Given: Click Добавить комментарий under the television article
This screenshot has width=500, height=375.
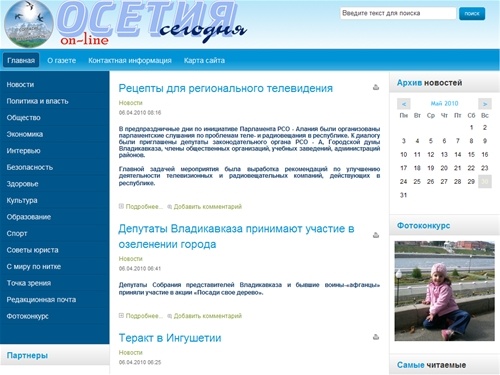Looking at the screenshot, I should [207, 207].
